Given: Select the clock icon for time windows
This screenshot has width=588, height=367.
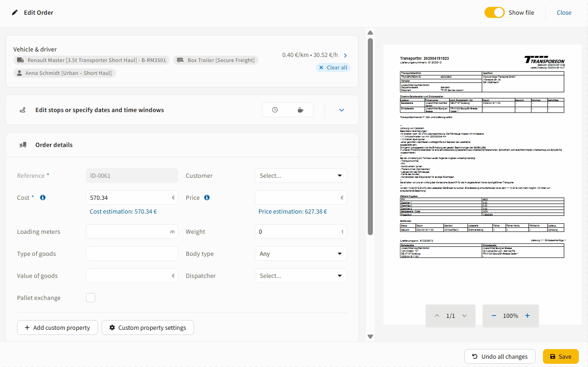Looking at the screenshot, I should [x=275, y=110].
